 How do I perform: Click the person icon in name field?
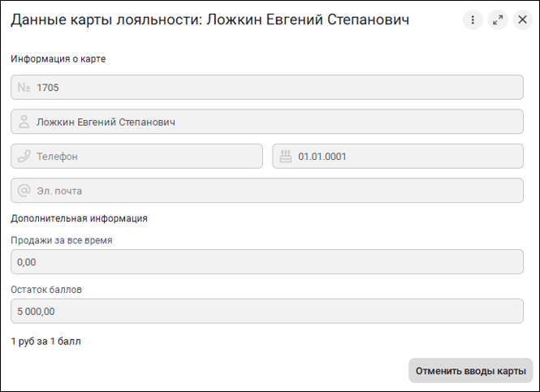coord(24,122)
